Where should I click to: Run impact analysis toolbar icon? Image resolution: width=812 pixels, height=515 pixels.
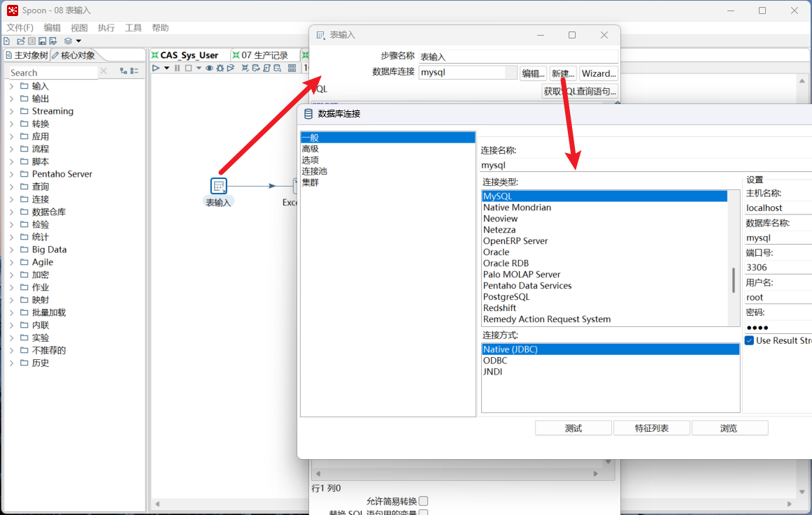coord(256,68)
